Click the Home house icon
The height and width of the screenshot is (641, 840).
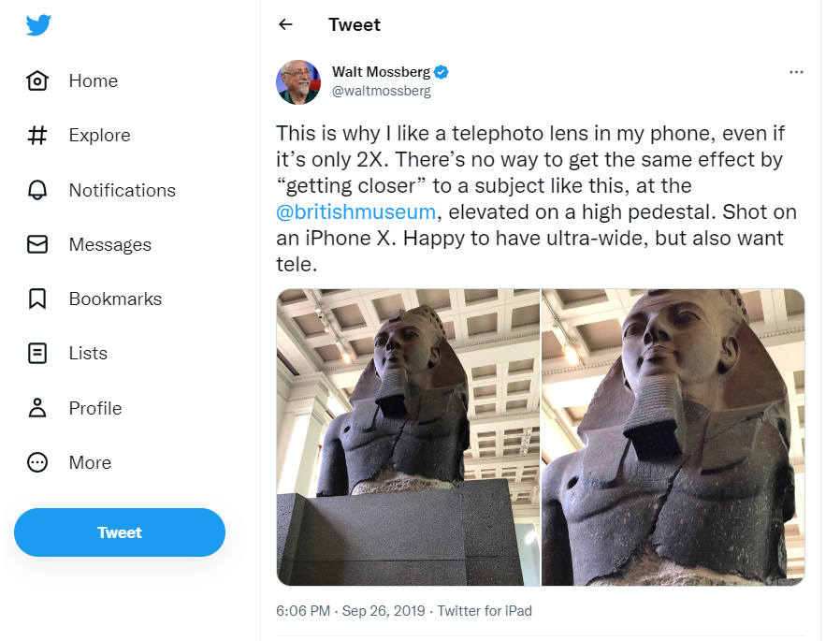coord(37,80)
